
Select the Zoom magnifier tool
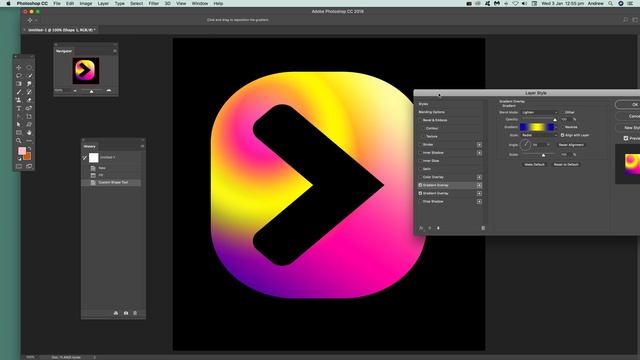click(x=19, y=141)
